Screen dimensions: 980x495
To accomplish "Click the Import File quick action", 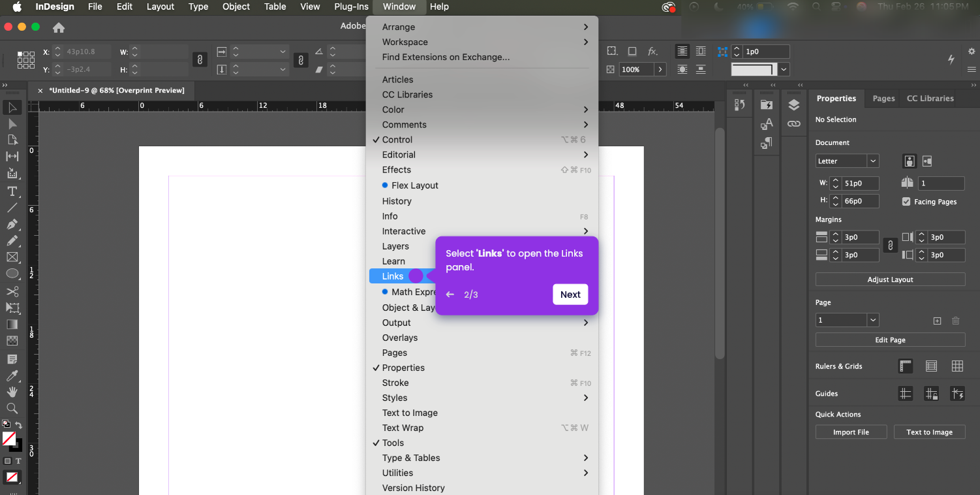I will [x=851, y=432].
